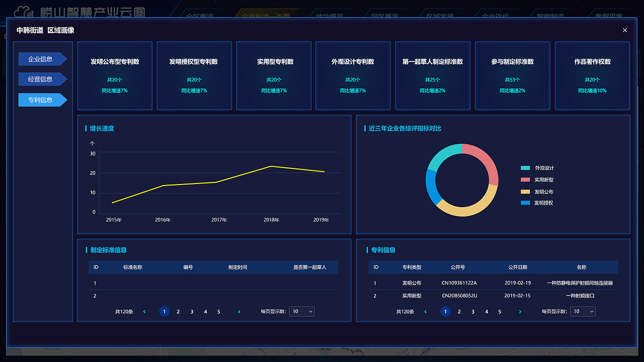Image resolution: width=644 pixels, height=362 pixels.
Task: Select the 专利信息 sidebar tab
Action: (x=42, y=100)
